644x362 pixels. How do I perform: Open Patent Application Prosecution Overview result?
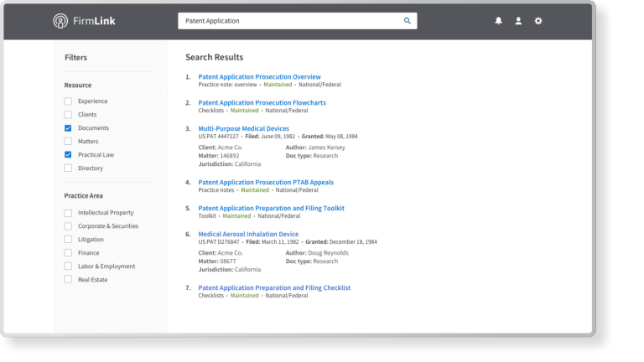[x=259, y=77]
